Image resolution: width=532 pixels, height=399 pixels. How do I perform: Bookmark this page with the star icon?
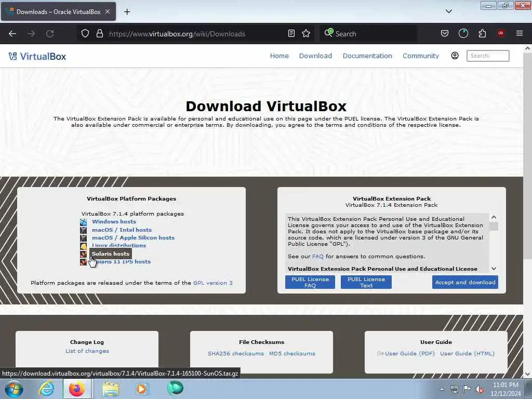[x=306, y=34]
